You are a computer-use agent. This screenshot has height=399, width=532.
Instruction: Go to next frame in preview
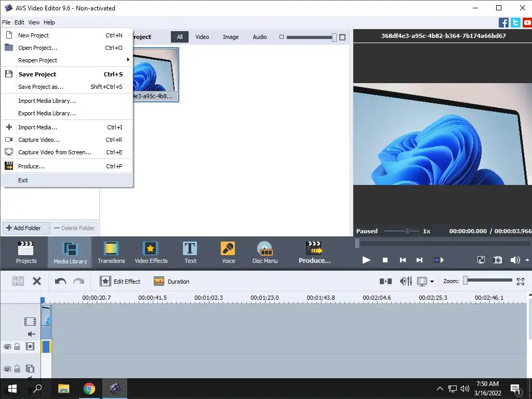pos(419,260)
